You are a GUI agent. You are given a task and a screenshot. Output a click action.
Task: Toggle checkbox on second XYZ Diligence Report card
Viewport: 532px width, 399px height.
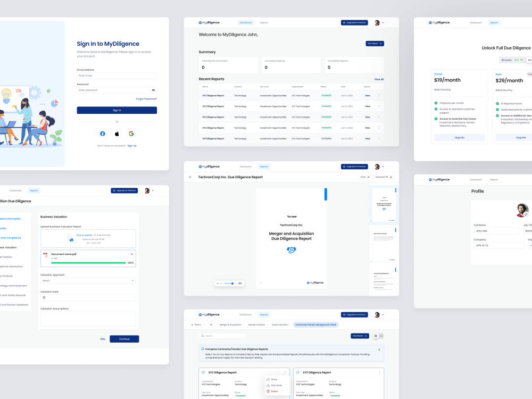(297, 372)
